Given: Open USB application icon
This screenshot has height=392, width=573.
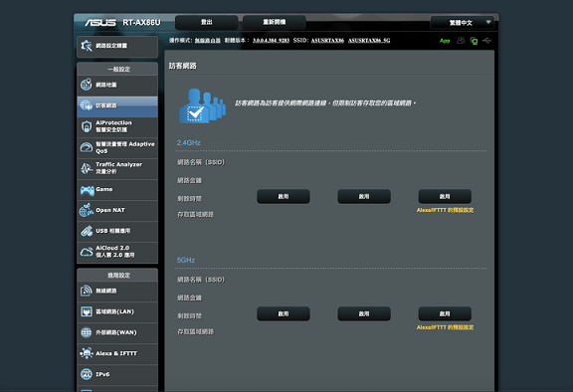Looking at the screenshot, I should (87, 231).
